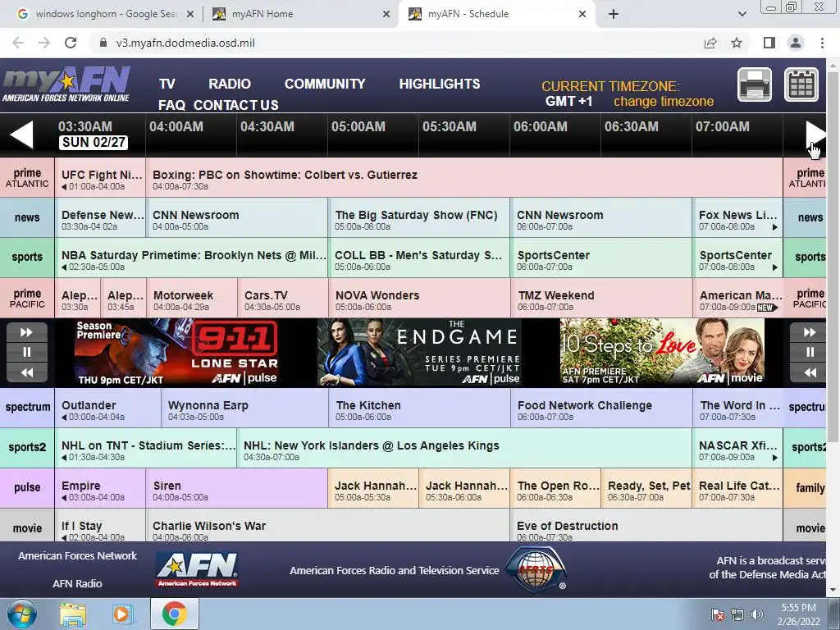
Task: Open Action Center flag tray icon
Action: coord(718,614)
